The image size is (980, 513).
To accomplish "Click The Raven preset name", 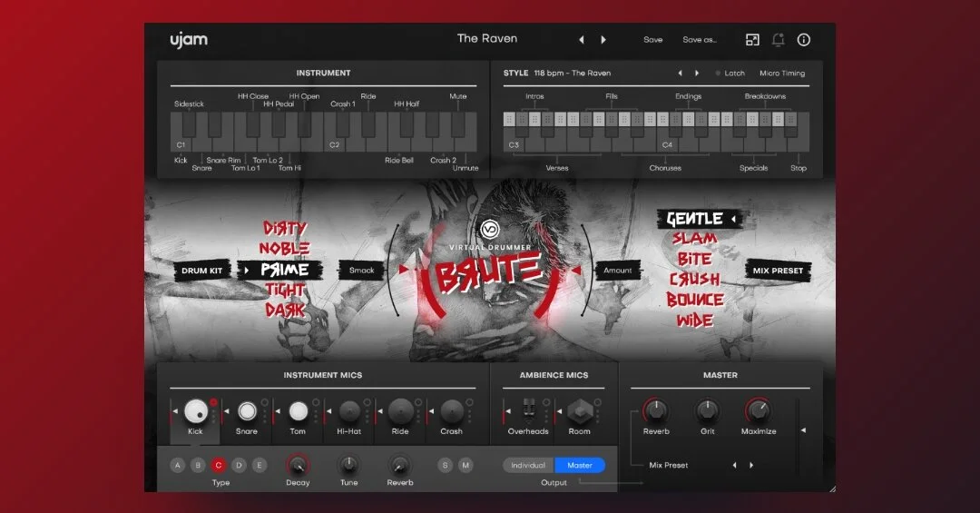I will pyautogui.click(x=487, y=39).
